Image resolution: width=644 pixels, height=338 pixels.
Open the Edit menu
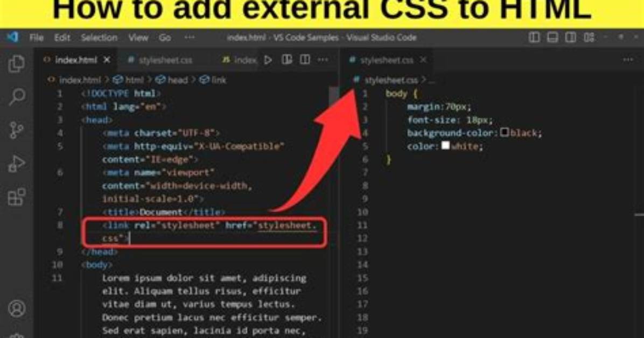62,38
